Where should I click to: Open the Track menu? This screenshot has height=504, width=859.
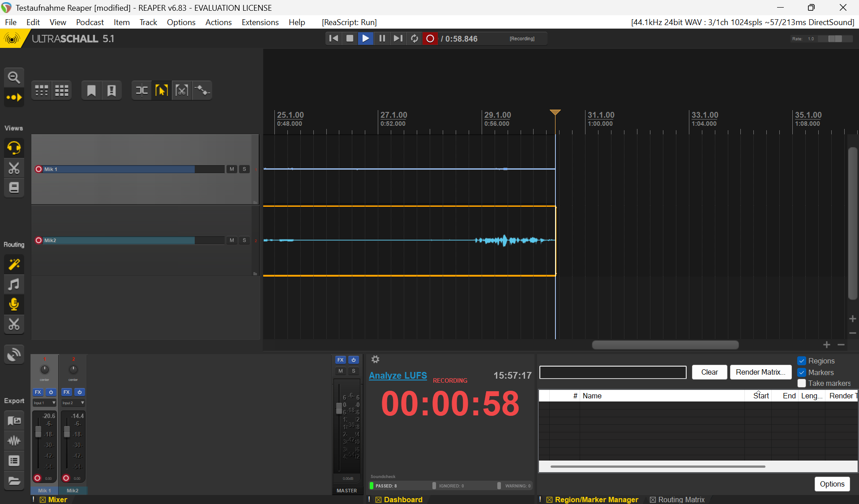click(148, 22)
